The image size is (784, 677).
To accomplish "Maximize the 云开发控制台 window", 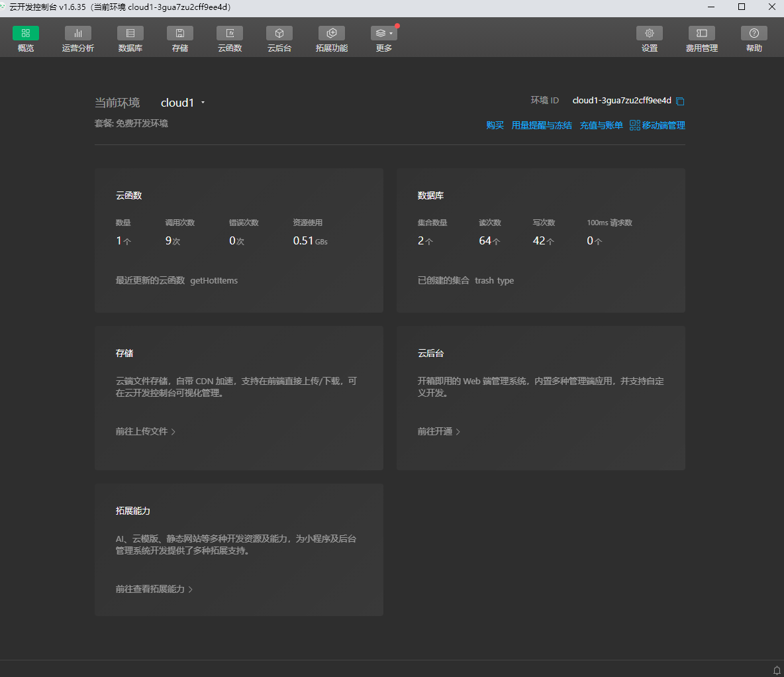I will [742, 7].
